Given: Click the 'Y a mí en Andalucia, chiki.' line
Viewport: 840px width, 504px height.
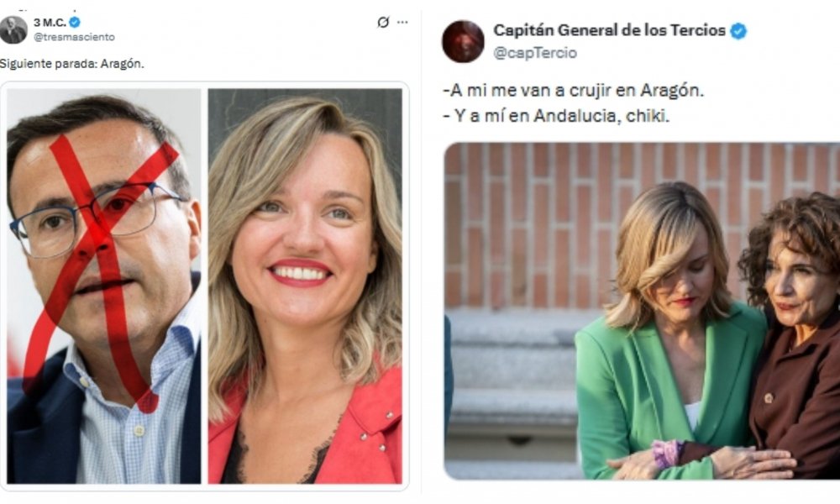Looking at the screenshot, I should tap(555, 116).
